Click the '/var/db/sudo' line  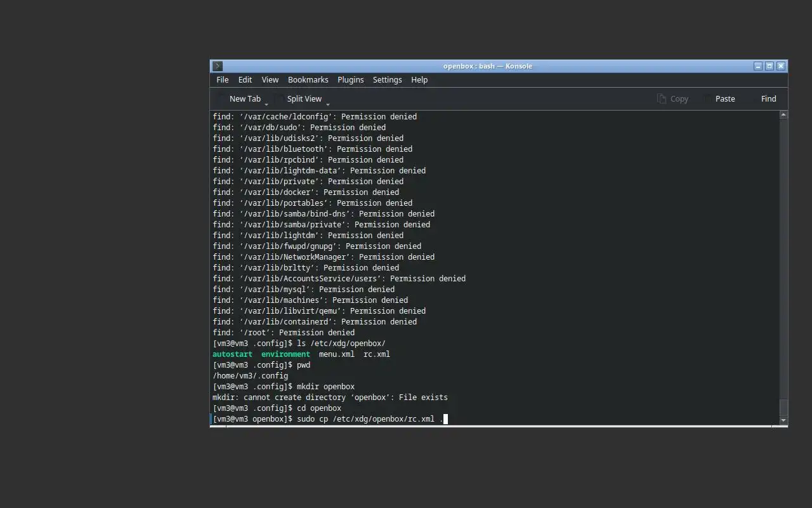(x=299, y=127)
